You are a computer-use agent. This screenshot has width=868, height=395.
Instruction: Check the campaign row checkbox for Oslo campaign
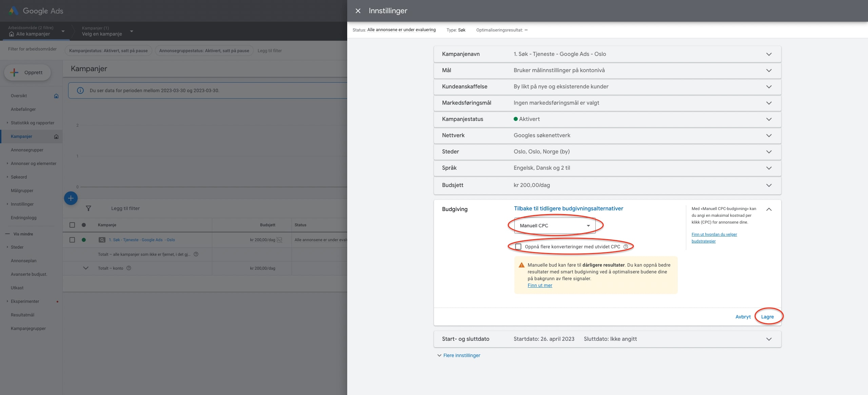click(x=72, y=240)
